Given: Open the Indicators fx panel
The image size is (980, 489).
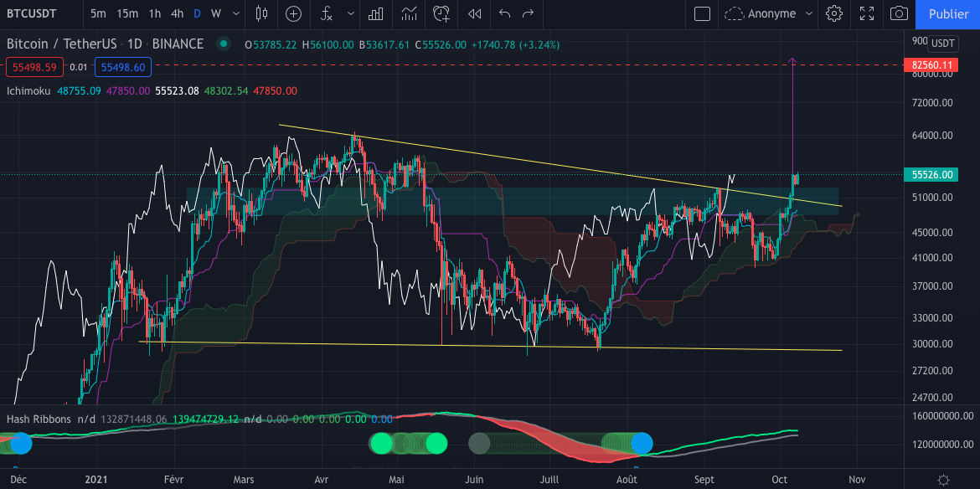Looking at the screenshot, I should click(x=326, y=14).
